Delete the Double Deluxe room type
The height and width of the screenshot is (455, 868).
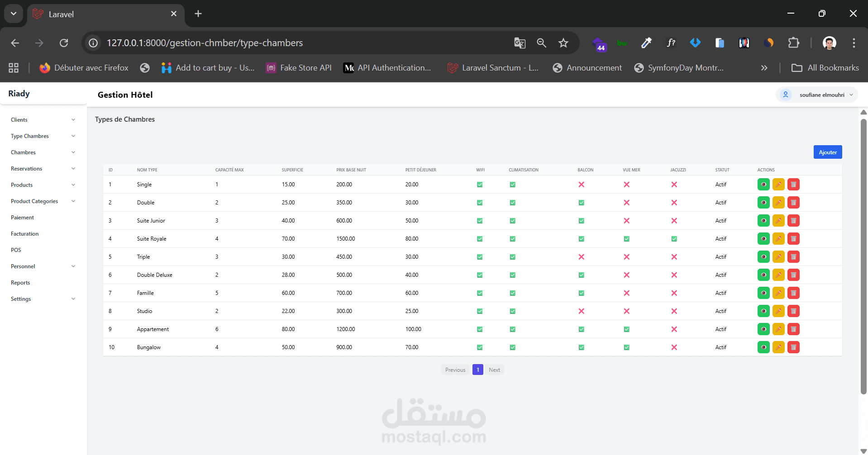coord(793,275)
